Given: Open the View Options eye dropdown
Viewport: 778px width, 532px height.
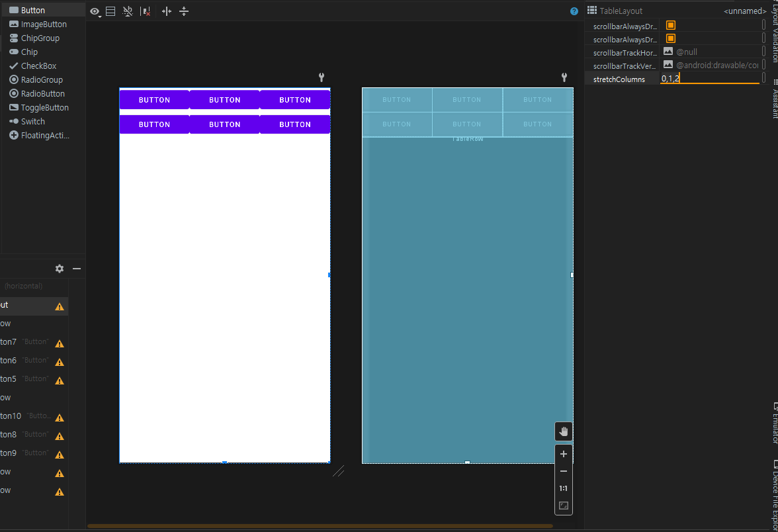Looking at the screenshot, I should pyautogui.click(x=95, y=11).
